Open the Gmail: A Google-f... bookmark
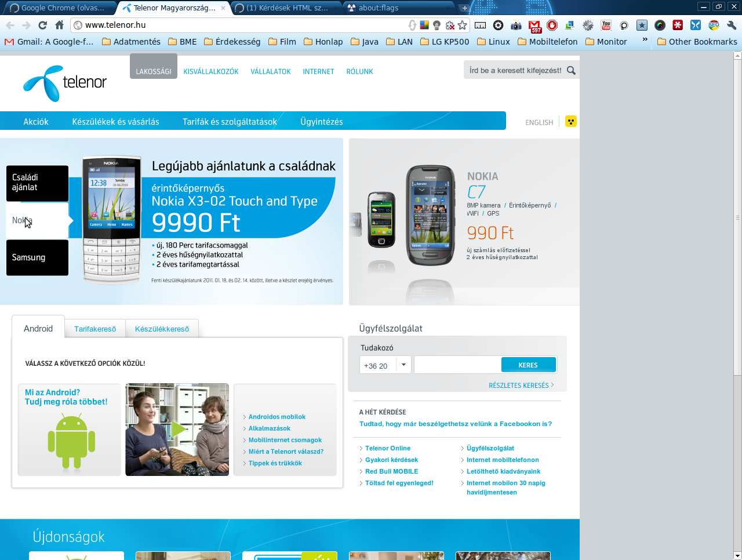 click(x=49, y=42)
